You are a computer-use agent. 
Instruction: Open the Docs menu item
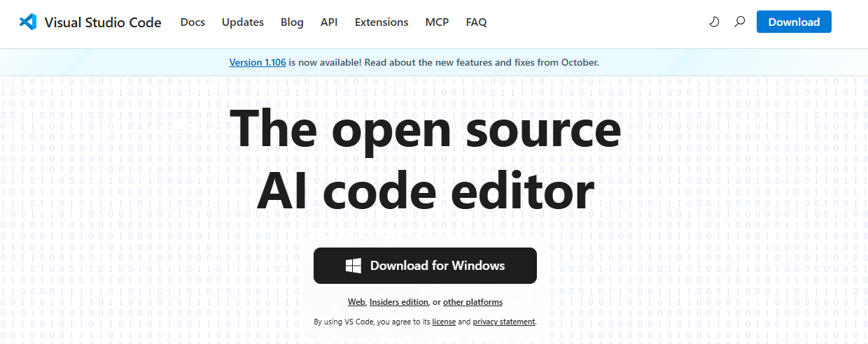point(192,22)
